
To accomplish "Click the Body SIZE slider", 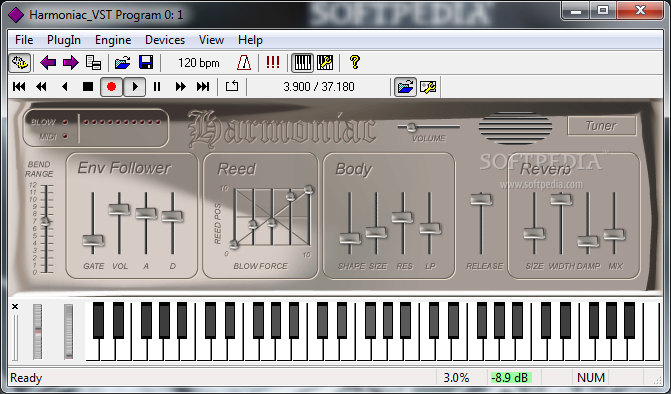I will [x=376, y=232].
